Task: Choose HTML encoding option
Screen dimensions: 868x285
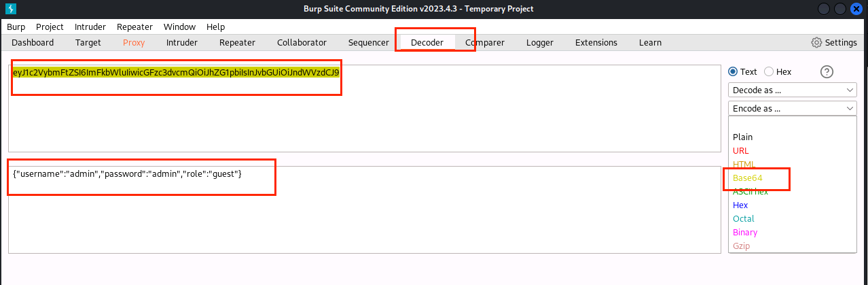Action: coord(744,164)
